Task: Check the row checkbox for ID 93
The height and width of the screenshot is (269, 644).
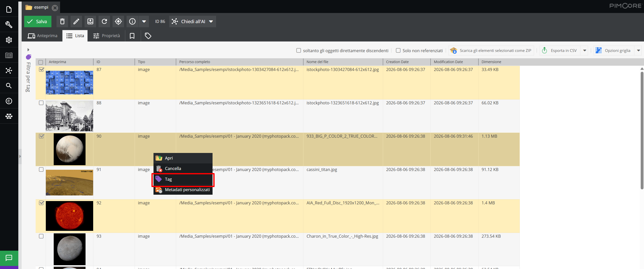Action: [41, 236]
